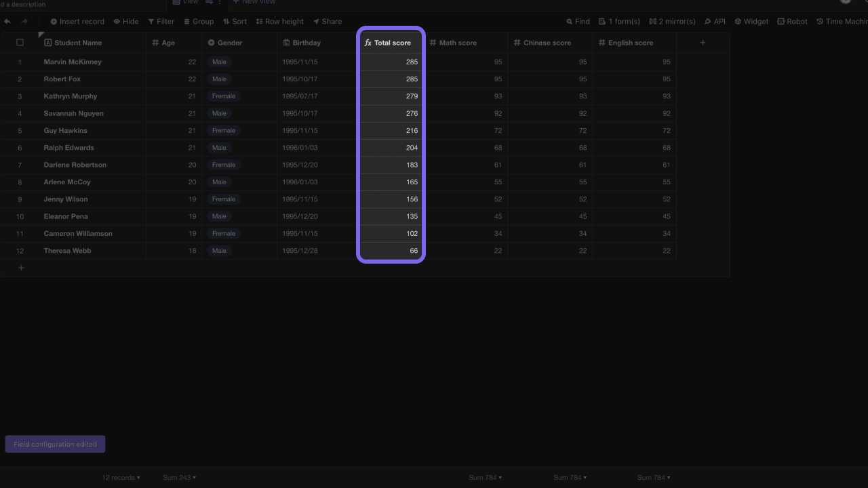Click the Total score cell showing 276
The width and height of the screenshot is (868, 488).
pyautogui.click(x=391, y=113)
